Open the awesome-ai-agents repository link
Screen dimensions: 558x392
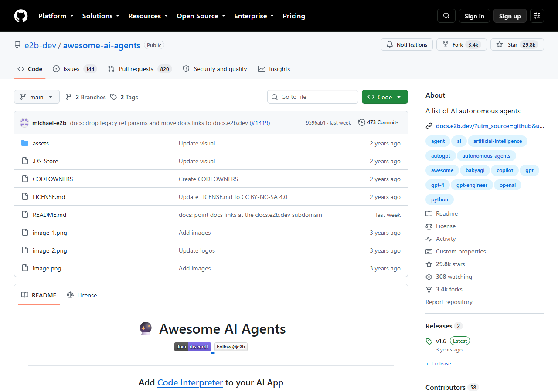click(102, 45)
